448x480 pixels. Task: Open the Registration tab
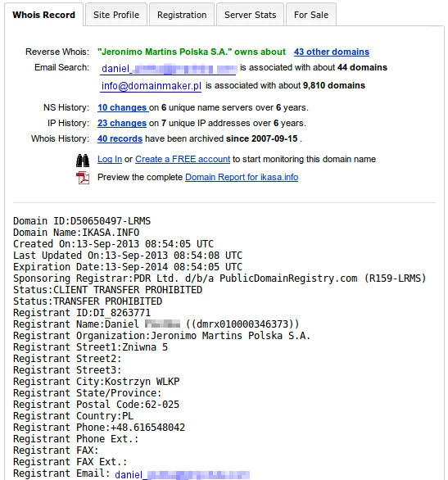(x=182, y=15)
